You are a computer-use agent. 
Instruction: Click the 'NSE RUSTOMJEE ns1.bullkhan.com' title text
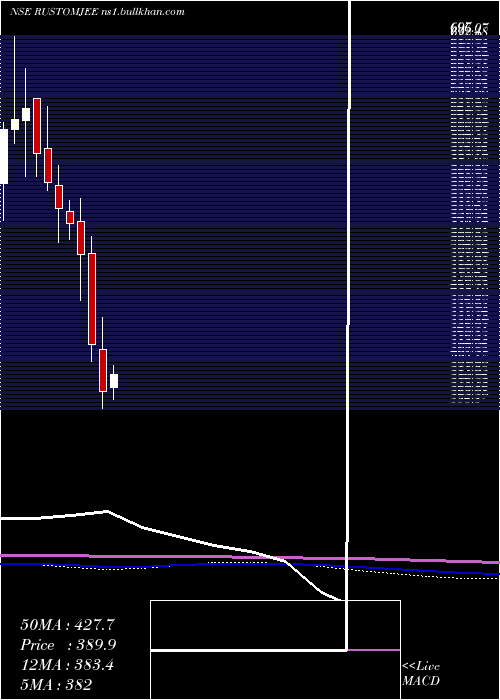pos(97,12)
